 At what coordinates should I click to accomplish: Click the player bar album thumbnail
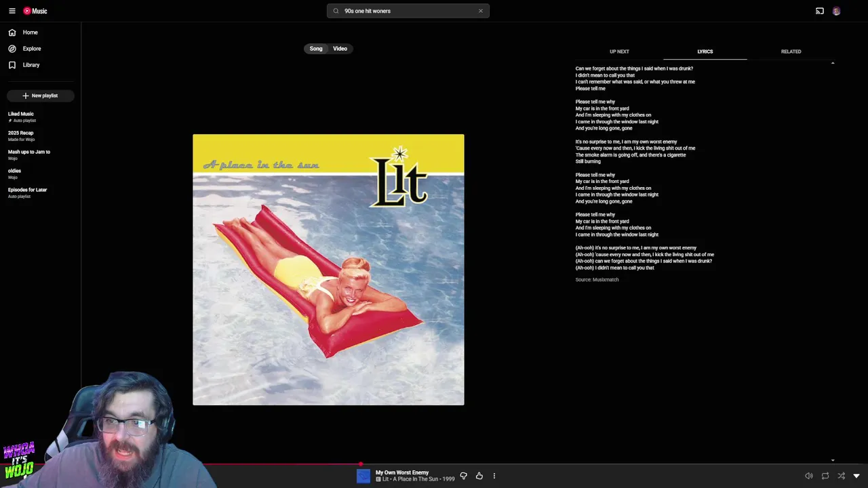[x=363, y=476]
